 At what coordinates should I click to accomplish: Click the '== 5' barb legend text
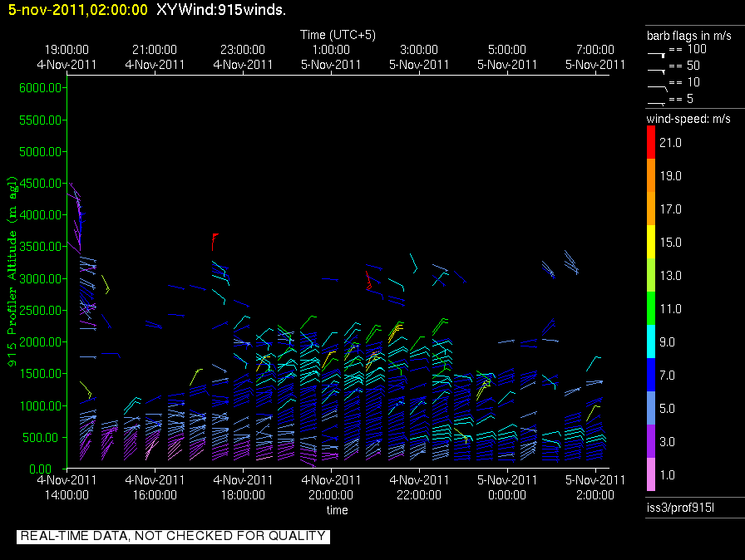click(x=681, y=99)
